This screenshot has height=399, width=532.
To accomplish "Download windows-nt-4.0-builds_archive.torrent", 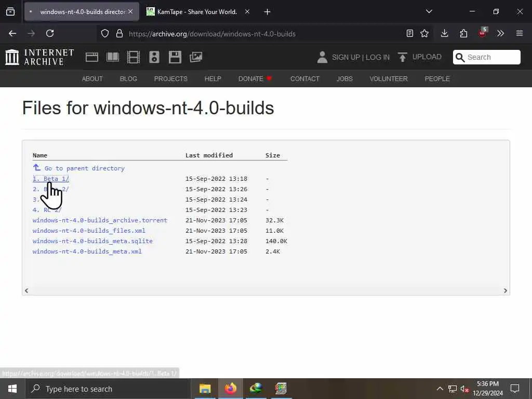I will coord(100,220).
